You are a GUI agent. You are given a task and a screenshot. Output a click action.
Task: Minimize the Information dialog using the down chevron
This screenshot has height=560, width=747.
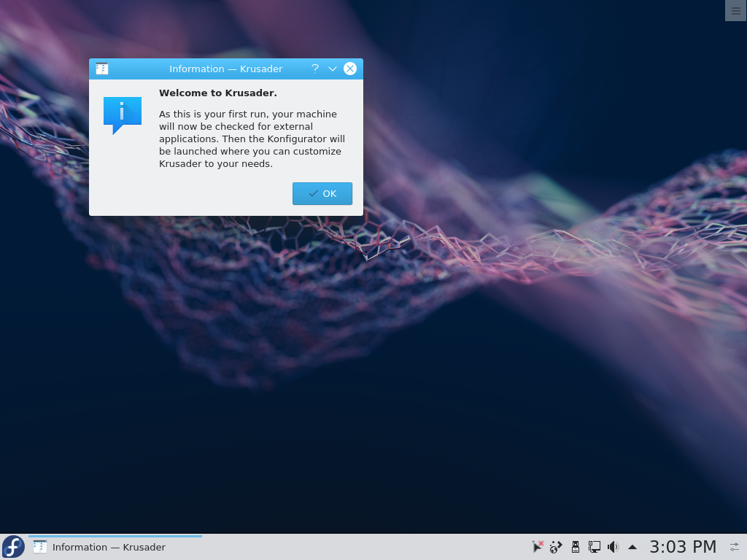[x=333, y=69]
